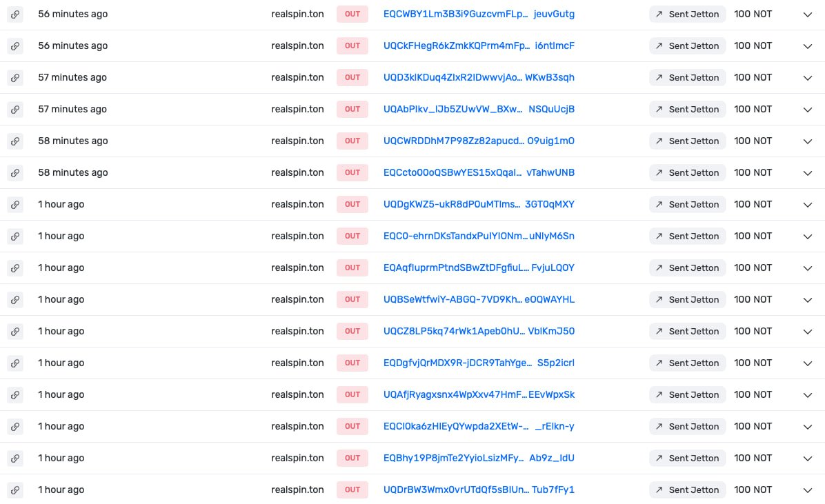
Task: Click realspin.ton sender on NSQuUcjB row
Action: [297, 110]
